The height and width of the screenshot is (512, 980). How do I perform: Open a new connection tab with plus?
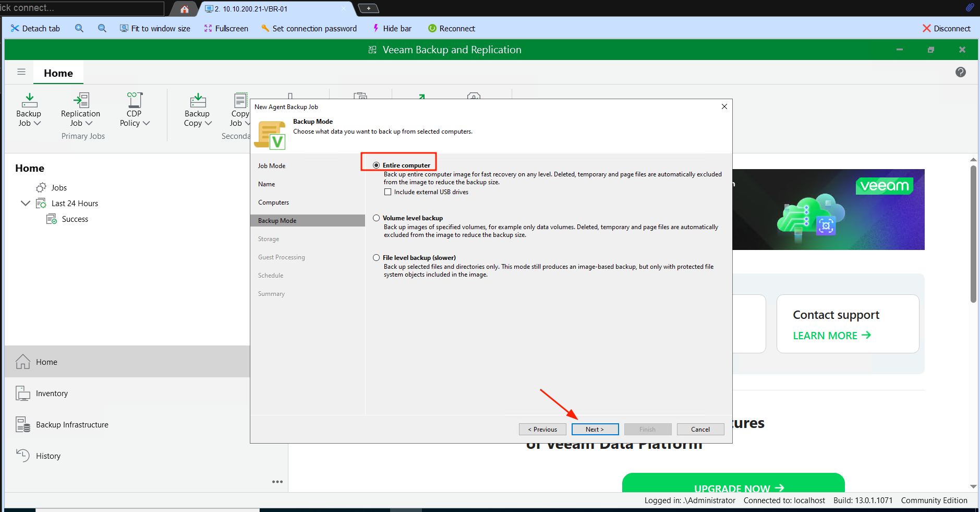click(369, 8)
